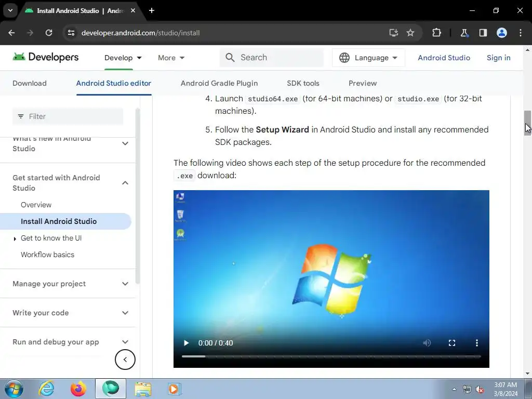532x399 pixels.
Task: Click the search magnifier icon
Action: point(230,57)
